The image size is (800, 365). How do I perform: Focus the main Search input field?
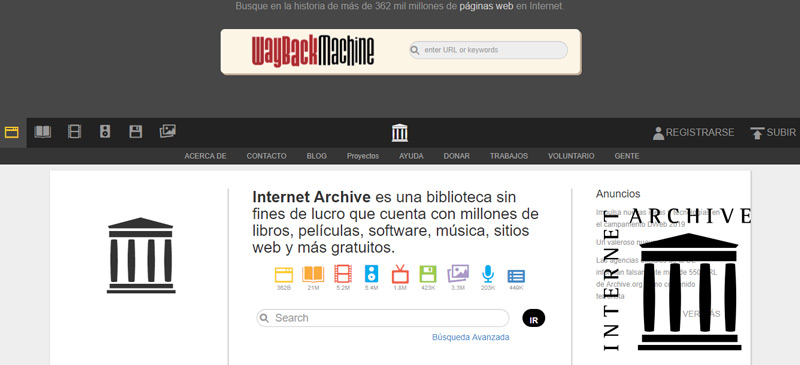pyautogui.click(x=383, y=318)
